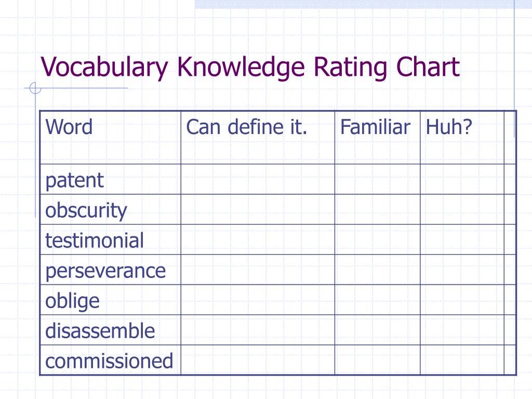This screenshot has width=532, height=399.
Task: Click the 'Familiar' cell for oblige
Action: click(x=377, y=300)
